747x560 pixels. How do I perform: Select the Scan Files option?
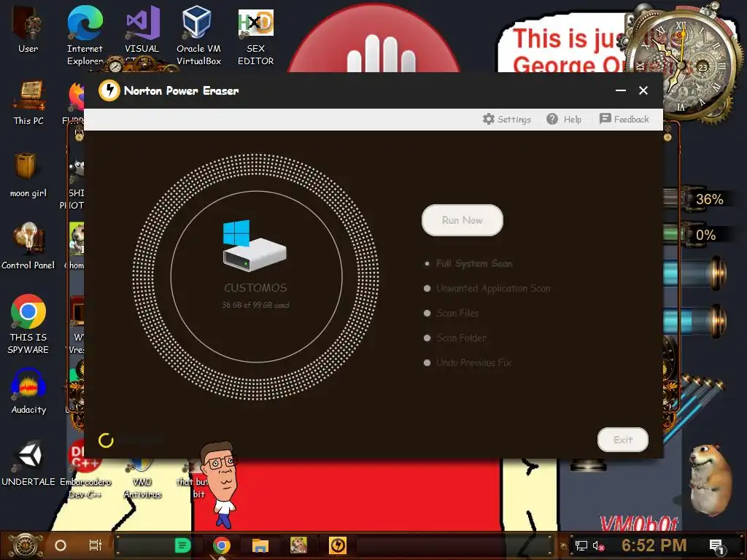click(x=451, y=313)
